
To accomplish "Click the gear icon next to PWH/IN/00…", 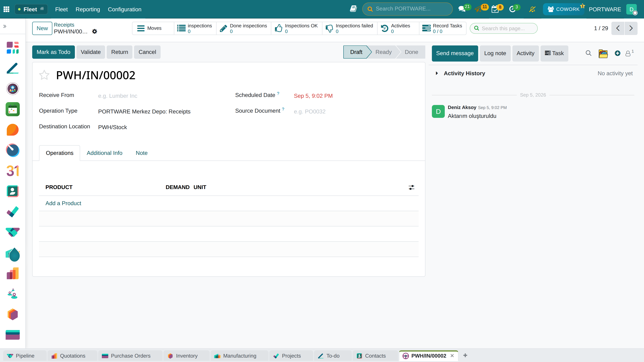I will [x=95, y=32].
